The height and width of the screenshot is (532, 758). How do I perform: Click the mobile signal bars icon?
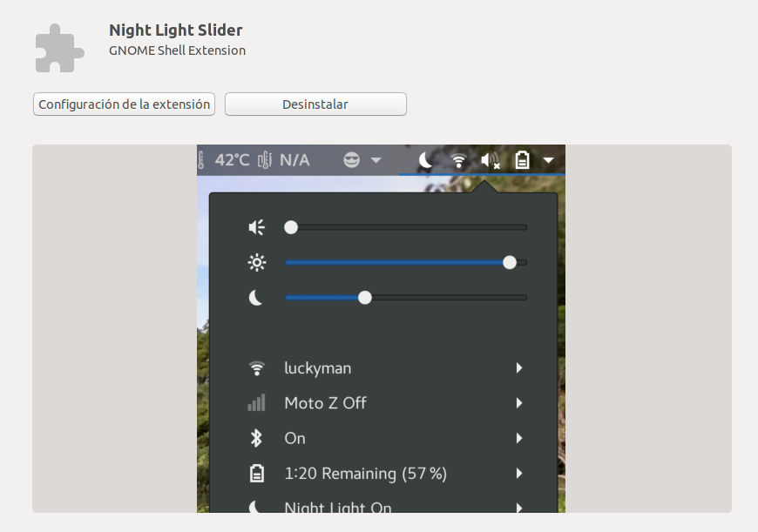[257, 402]
